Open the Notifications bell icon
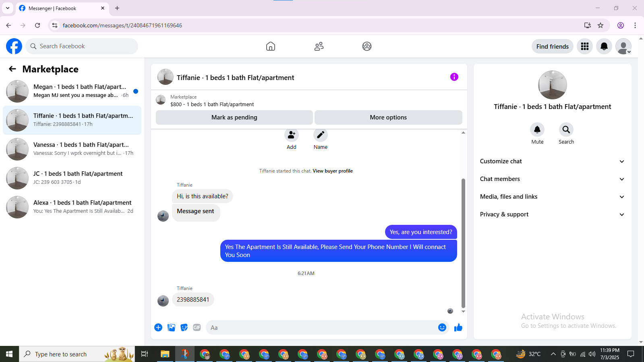This screenshot has height=362, width=644. 604,46
